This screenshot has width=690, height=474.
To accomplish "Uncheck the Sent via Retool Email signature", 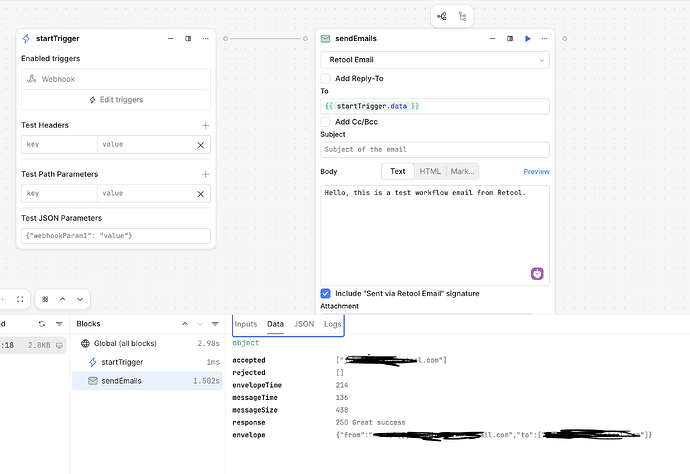I will tap(326, 293).
